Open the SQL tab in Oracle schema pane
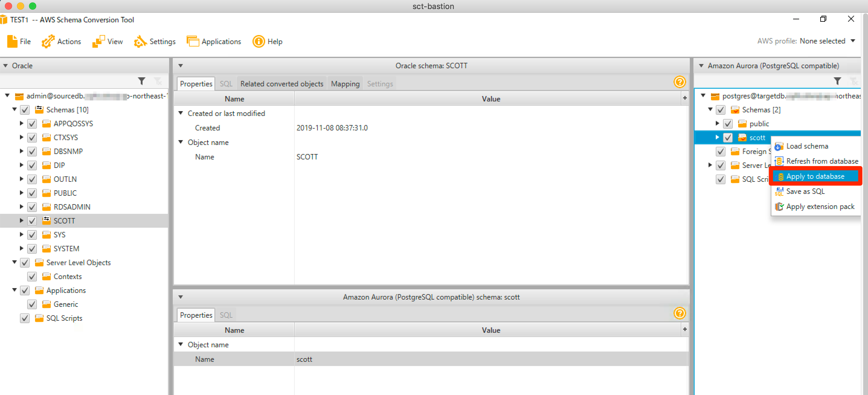 click(226, 84)
